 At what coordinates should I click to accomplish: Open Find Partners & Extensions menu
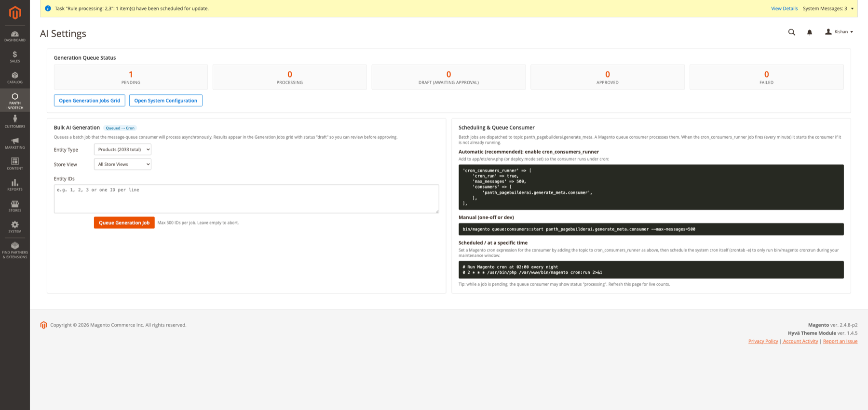tap(15, 251)
